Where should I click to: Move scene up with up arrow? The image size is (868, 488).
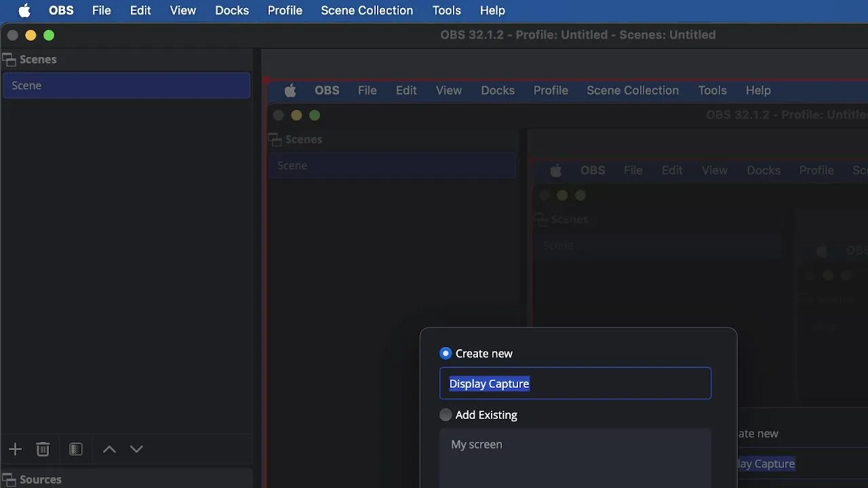[109, 449]
